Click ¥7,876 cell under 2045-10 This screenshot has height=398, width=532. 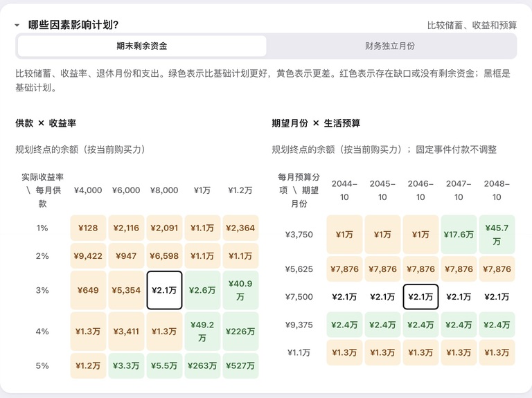[382, 269]
